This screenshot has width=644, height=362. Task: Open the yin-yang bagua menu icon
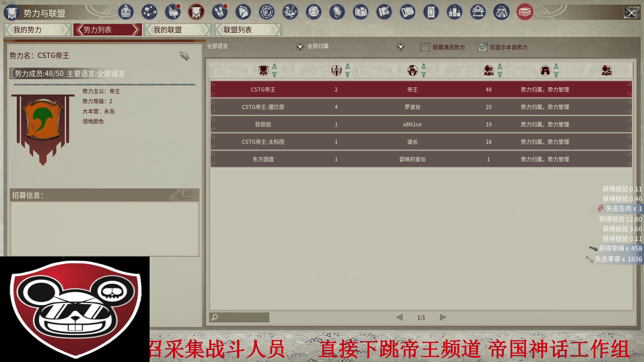(x=267, y=12)
